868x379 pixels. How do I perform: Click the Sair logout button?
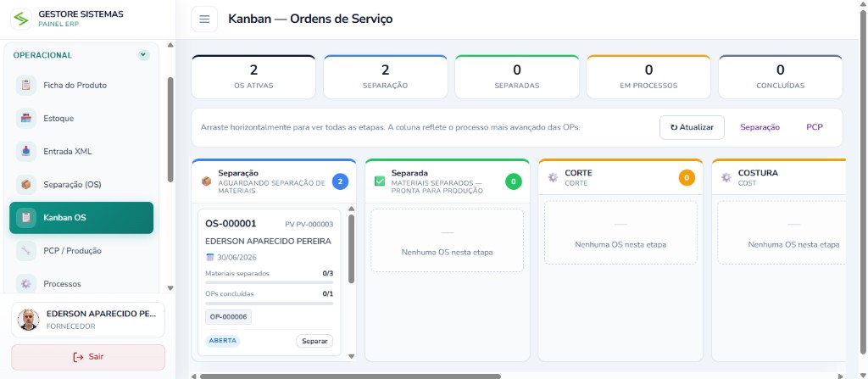[x=88, y=357]
